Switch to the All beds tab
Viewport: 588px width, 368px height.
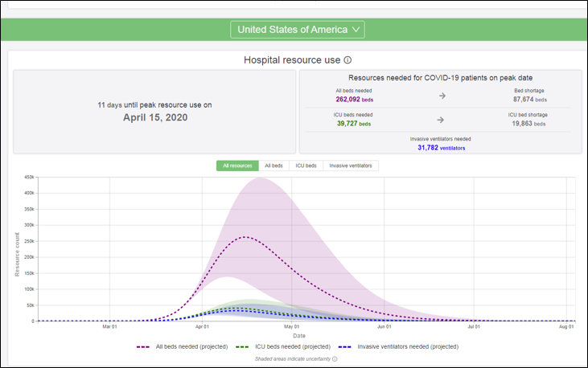coord(273,166)
